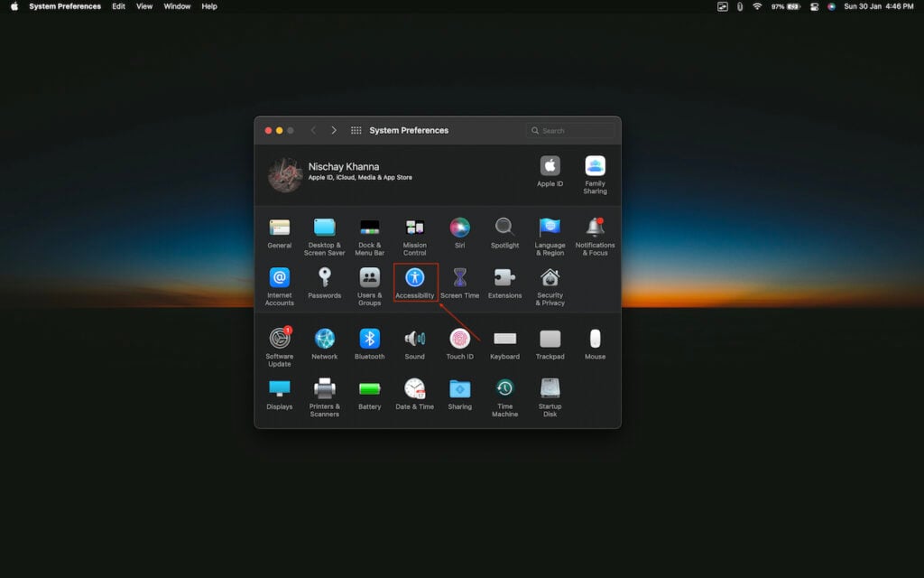The image size is (924, 578).
Task: Open the Window menu
Action: (x=177, y=6)
